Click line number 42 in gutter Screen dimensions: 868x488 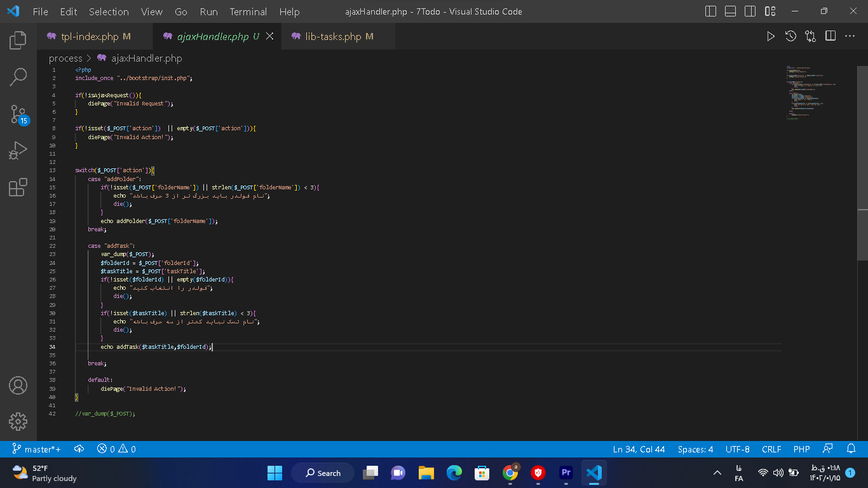click(52, 414)
